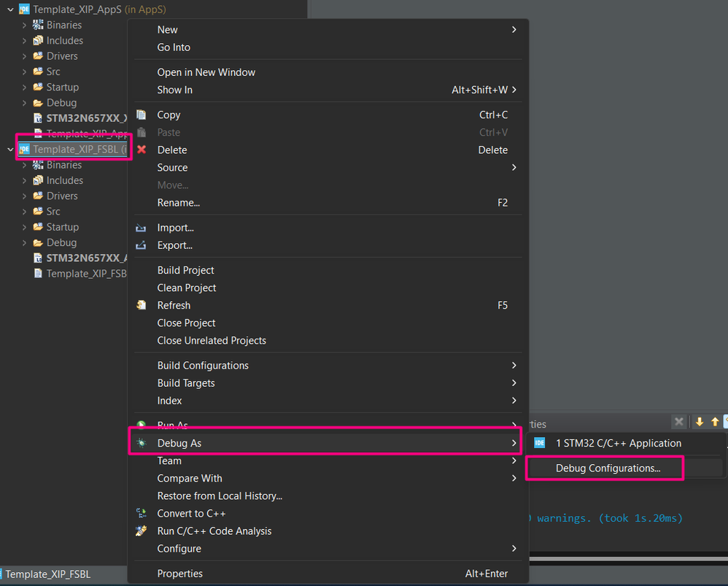Select Source submenu entry
Image resolution: width=728 pixels, height=586 pixels.
[x=328, y=168]
